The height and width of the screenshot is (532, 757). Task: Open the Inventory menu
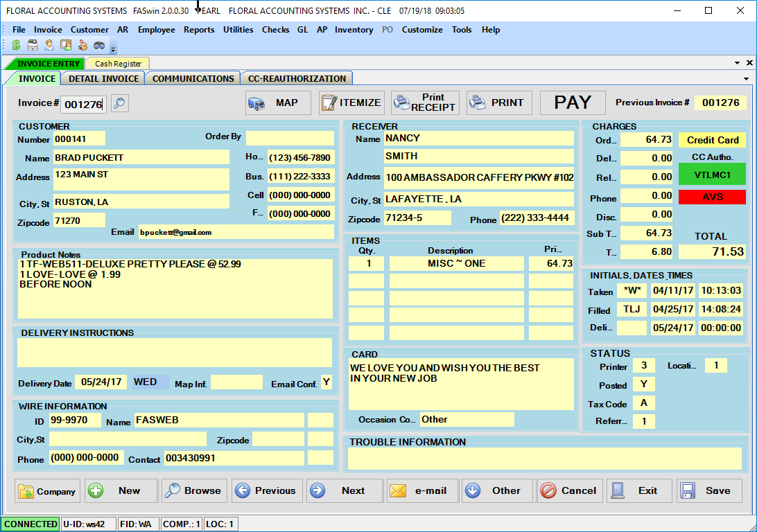point(354,29)
